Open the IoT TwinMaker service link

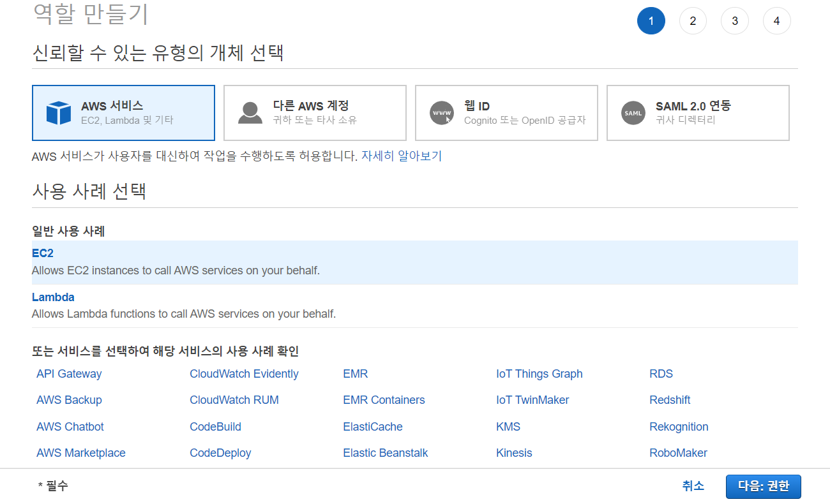coord(532,400)
